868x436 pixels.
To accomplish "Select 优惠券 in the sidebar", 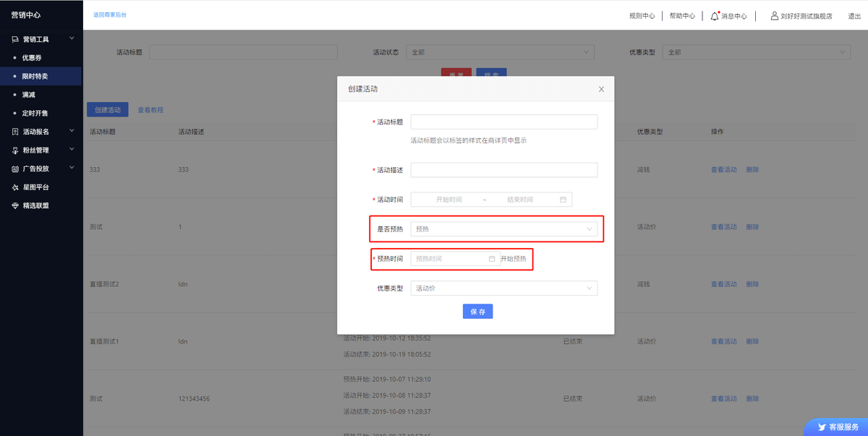I will [x=33, y=58].
